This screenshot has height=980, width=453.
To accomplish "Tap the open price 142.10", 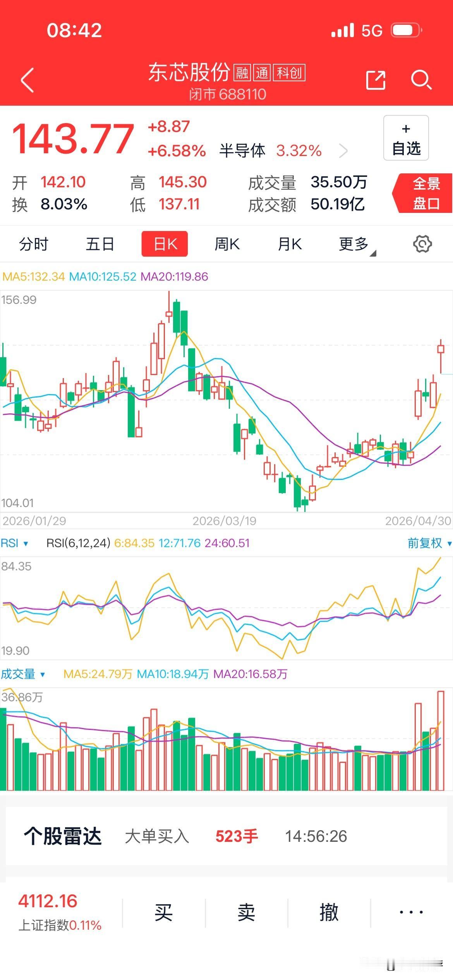I will pyautogui.click(x=63, y=182).
